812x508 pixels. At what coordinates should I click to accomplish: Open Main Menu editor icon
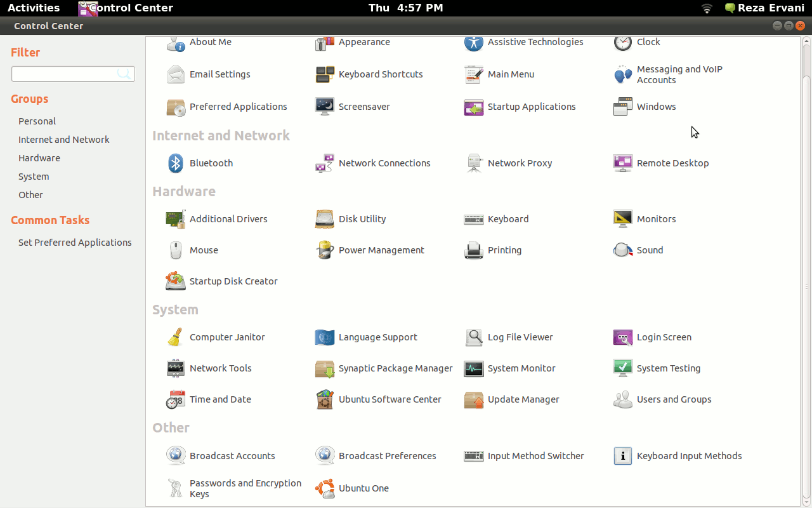474,74
